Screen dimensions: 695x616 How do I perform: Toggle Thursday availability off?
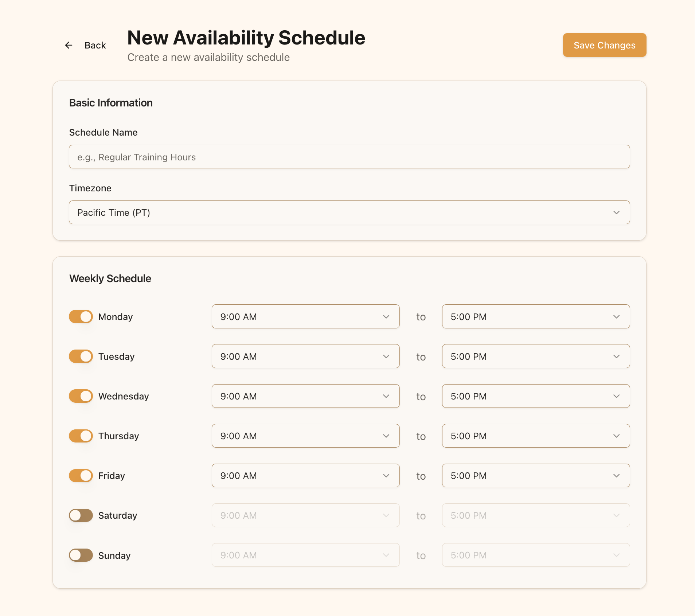(81, 436)
